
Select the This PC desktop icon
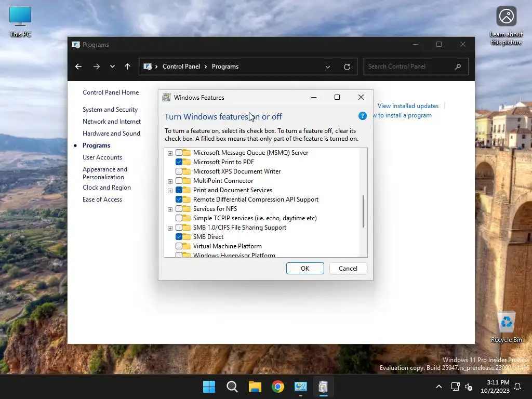pos(20,22)
